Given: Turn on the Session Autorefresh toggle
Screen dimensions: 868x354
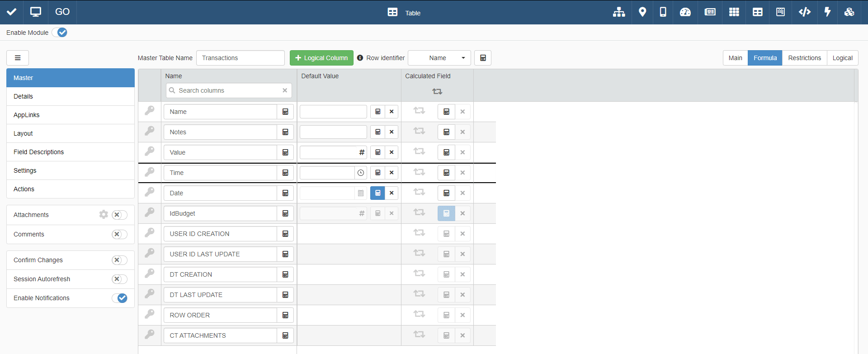Looking at the screenshot, I should [x=120, y=279].
